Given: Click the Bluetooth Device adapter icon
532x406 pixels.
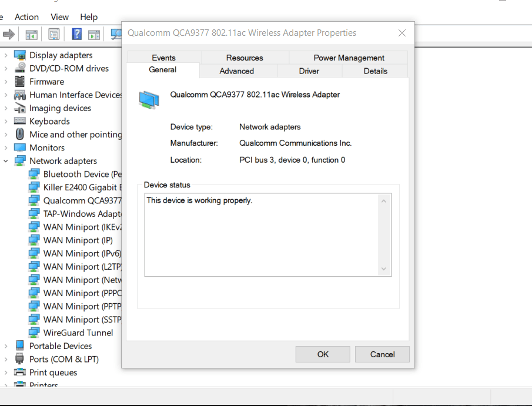Looking at the screenshot, I should click(34, 174).
